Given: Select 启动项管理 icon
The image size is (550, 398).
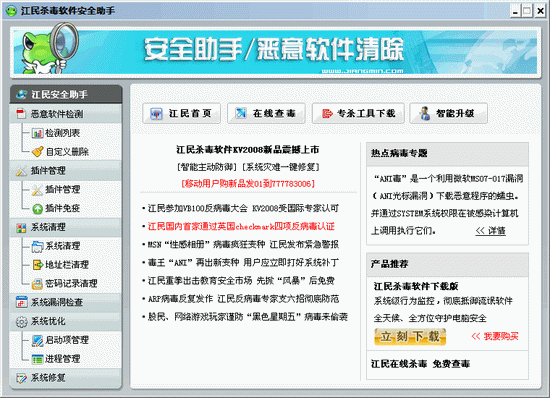Looking at the screenshot, I should (38, 340).
